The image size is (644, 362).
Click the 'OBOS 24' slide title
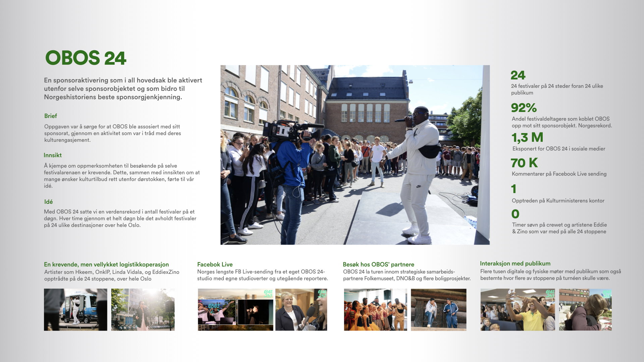(x=86, y=58)
